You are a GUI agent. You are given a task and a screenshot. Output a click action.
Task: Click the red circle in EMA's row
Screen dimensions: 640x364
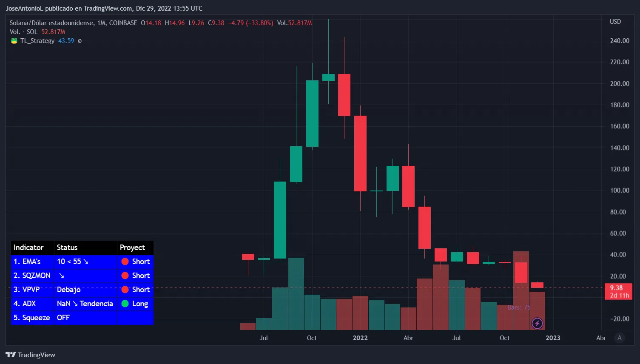(125, 262)
